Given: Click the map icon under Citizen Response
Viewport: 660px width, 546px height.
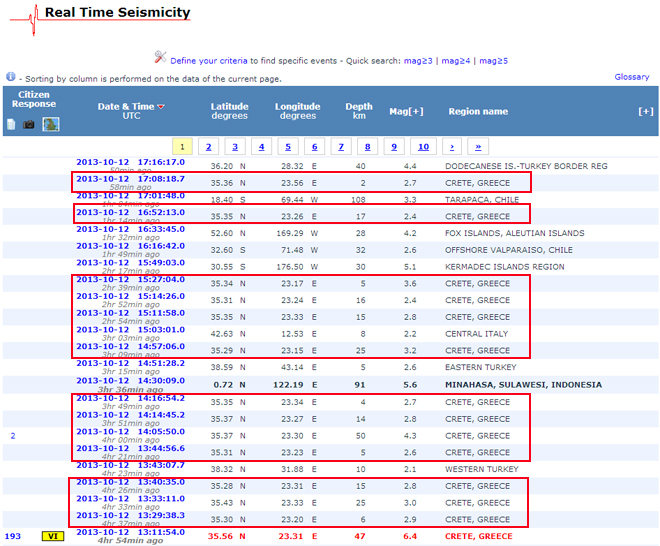Looking at the screenshot, I should coord(50,124).
